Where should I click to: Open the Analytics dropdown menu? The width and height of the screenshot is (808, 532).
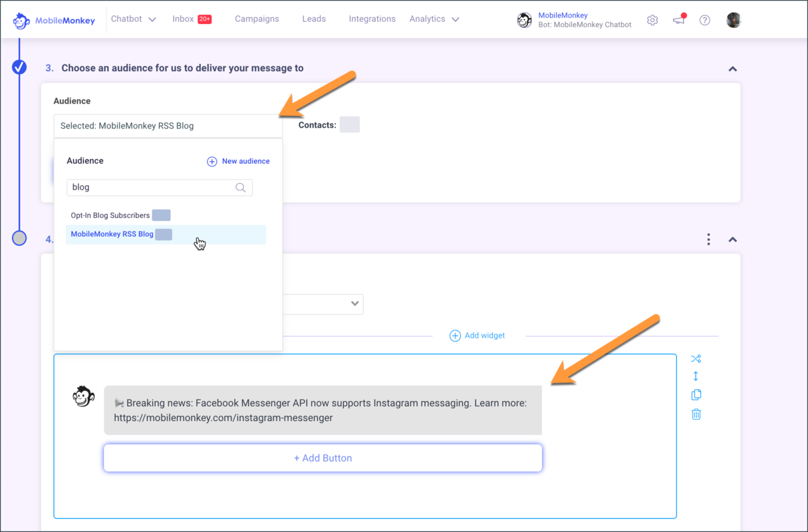434,19
